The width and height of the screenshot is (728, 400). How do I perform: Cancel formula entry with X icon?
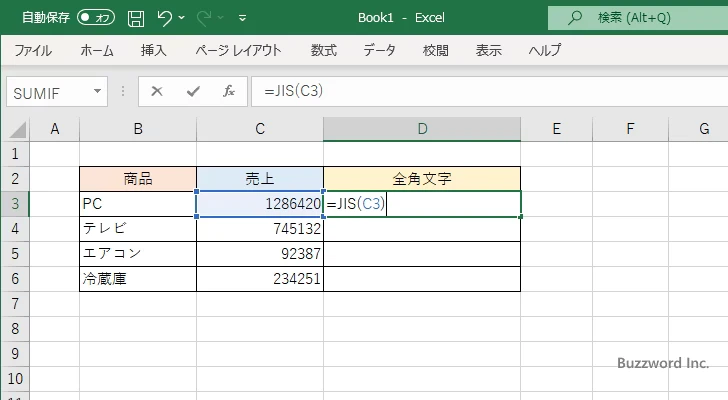[x=157, y=91]
